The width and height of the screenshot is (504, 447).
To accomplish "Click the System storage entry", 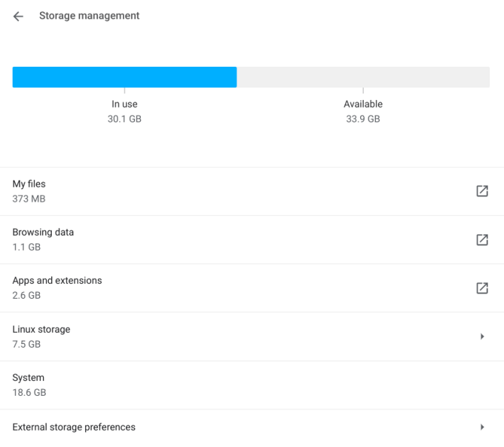I will [x=28, y=377].
